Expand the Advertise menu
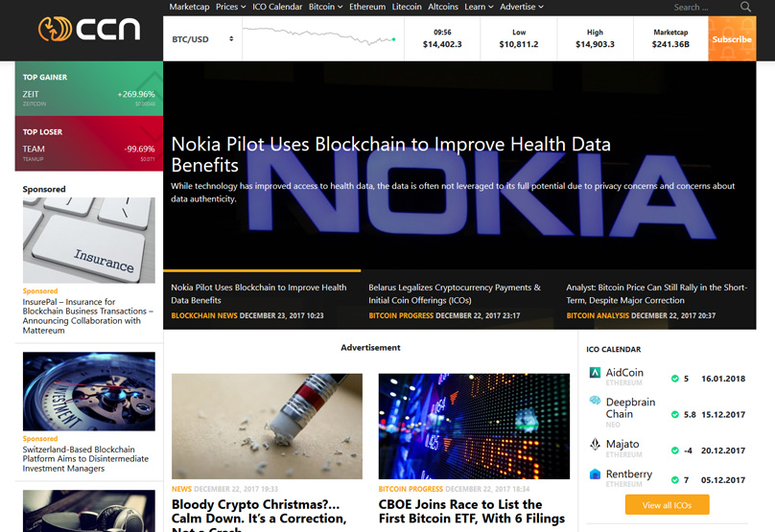Viewport: 775px width, 532px height. pyautogui.click(x=522, y=7)
